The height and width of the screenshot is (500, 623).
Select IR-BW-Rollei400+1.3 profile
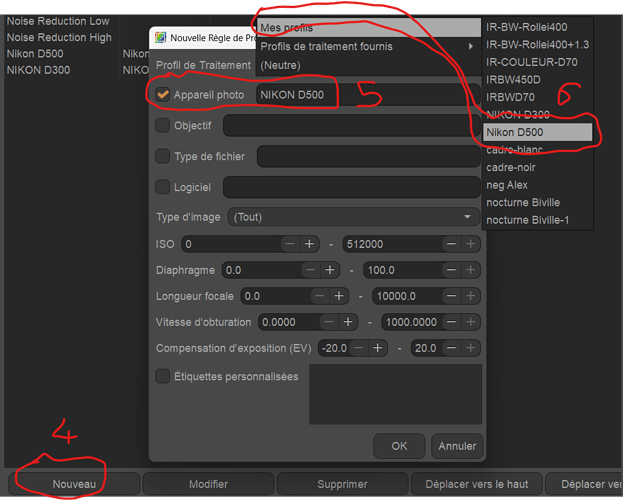[537, 45]
